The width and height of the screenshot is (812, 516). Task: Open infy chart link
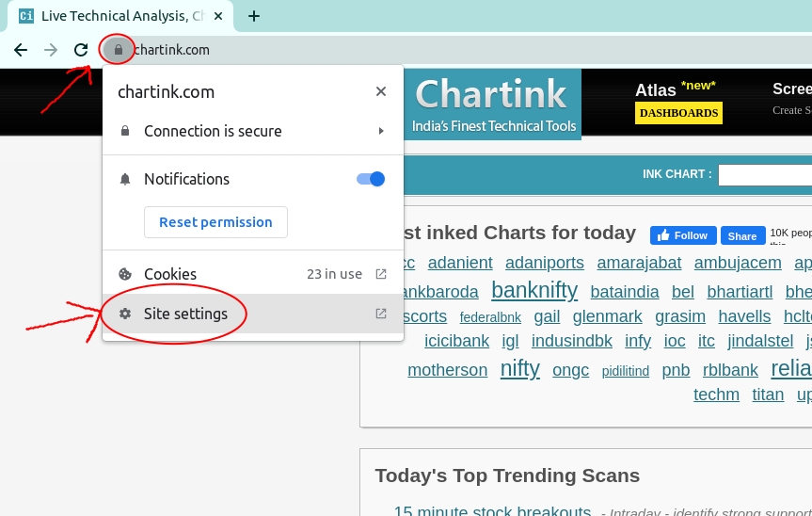(638, 341)
